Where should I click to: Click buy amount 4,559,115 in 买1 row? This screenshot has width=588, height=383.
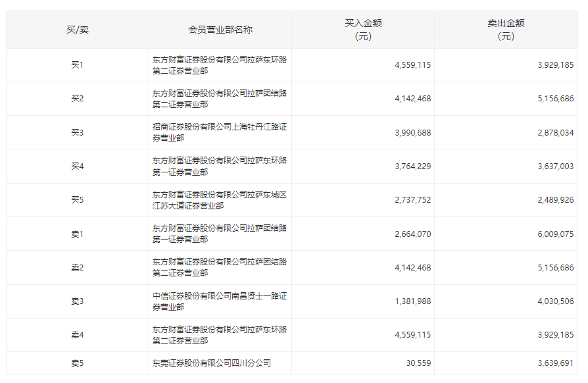click(413, 65)
